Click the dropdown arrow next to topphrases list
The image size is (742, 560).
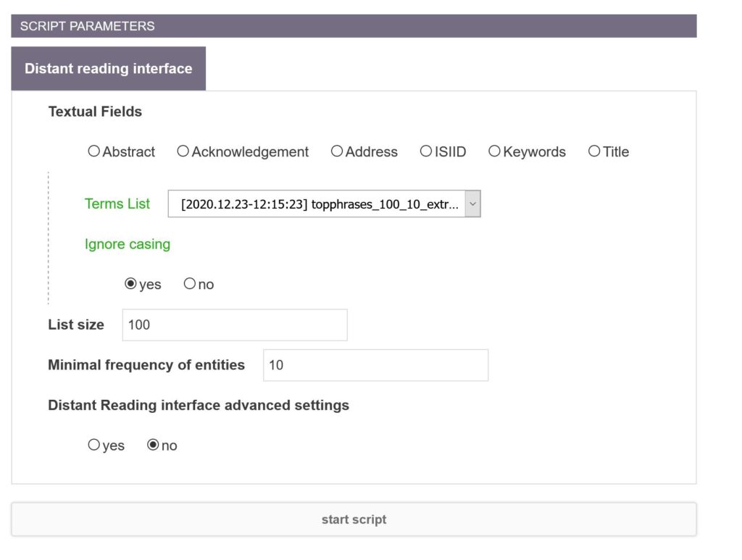(472, 204)
